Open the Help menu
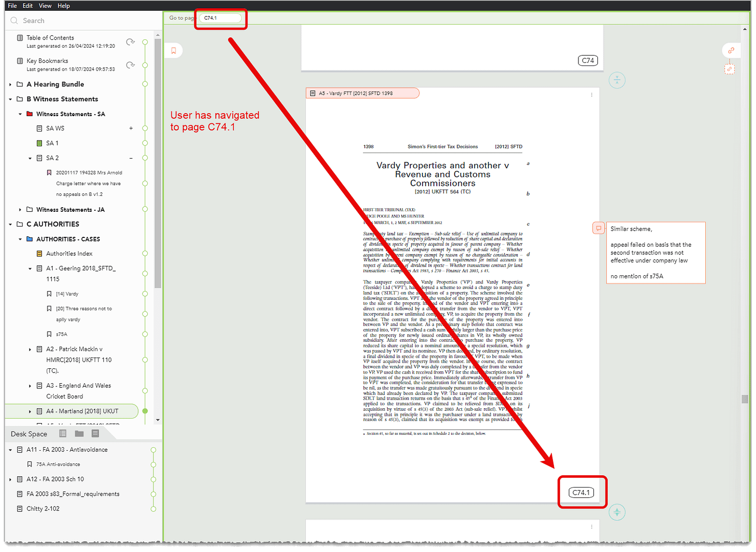 [63, 6]
